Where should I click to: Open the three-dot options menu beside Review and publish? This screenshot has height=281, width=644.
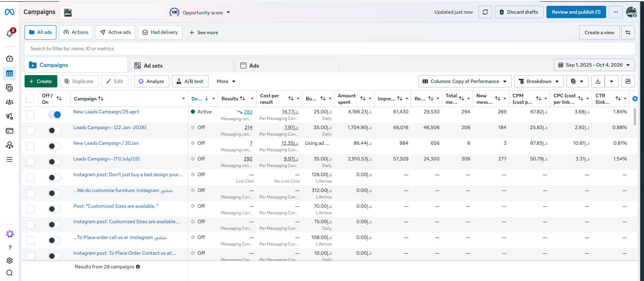click(616, 12)
